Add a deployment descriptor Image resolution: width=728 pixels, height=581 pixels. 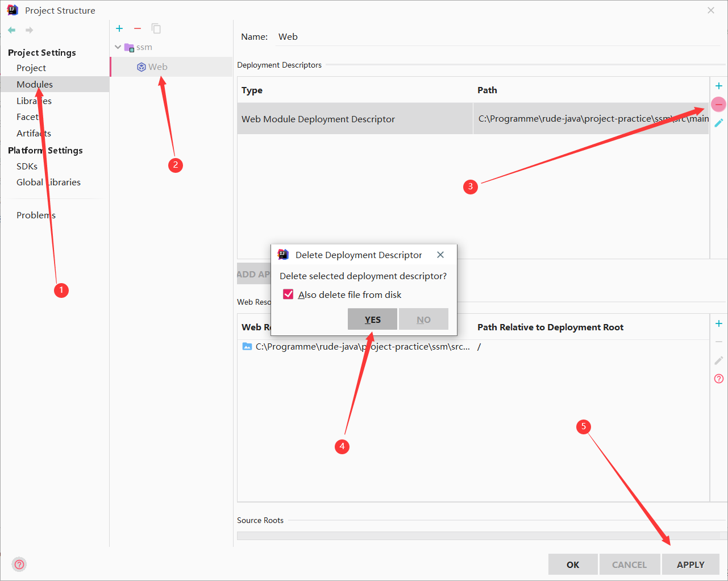(x=719, y=86)
